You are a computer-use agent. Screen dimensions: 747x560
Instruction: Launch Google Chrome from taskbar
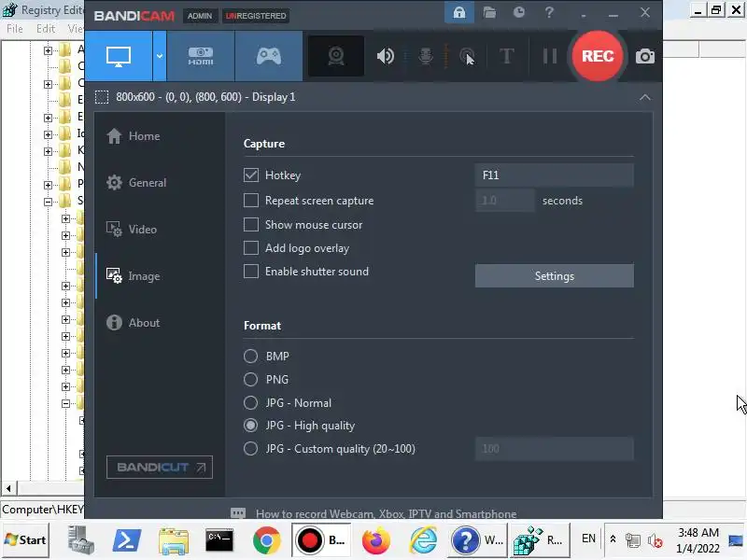tap(266, 540)
